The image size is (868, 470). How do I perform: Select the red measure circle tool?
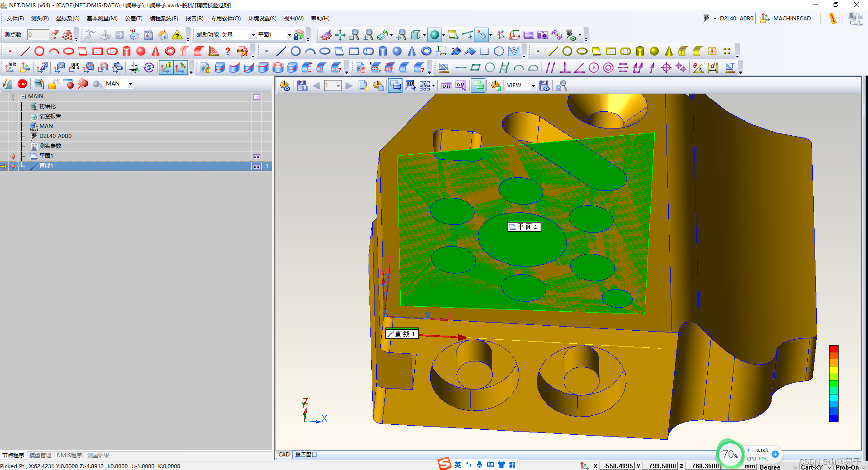point(39,51)
